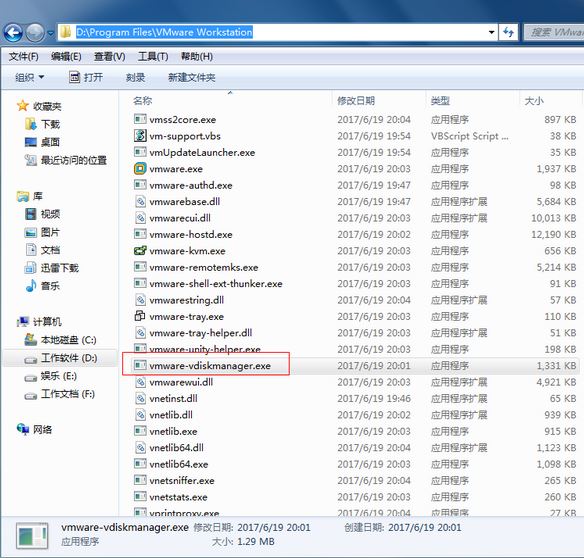
Task: Open the 查看(V) menu
Action: pyautogui.click(x=110, y=57)
